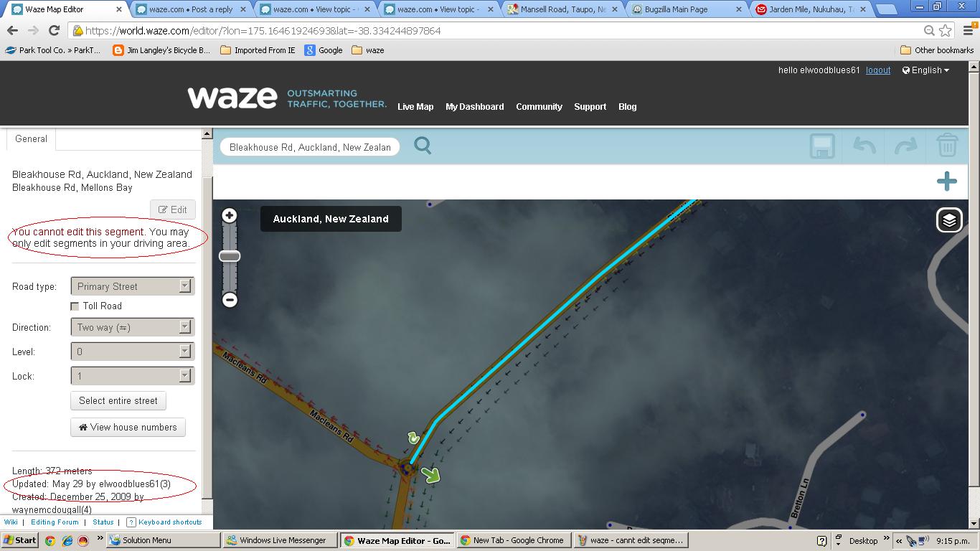
Task: Bookmark page with the star icon
Action: 946,31
